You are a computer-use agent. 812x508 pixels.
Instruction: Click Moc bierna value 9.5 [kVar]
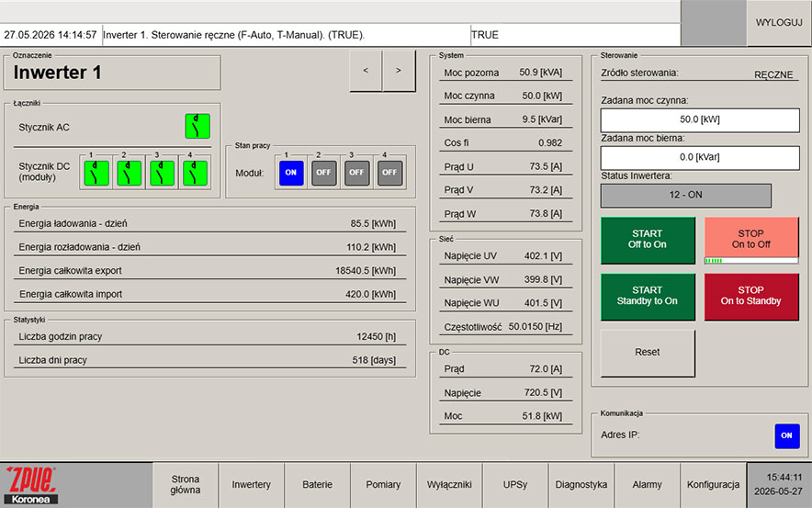pyautogui.click(x=542, y=119)
